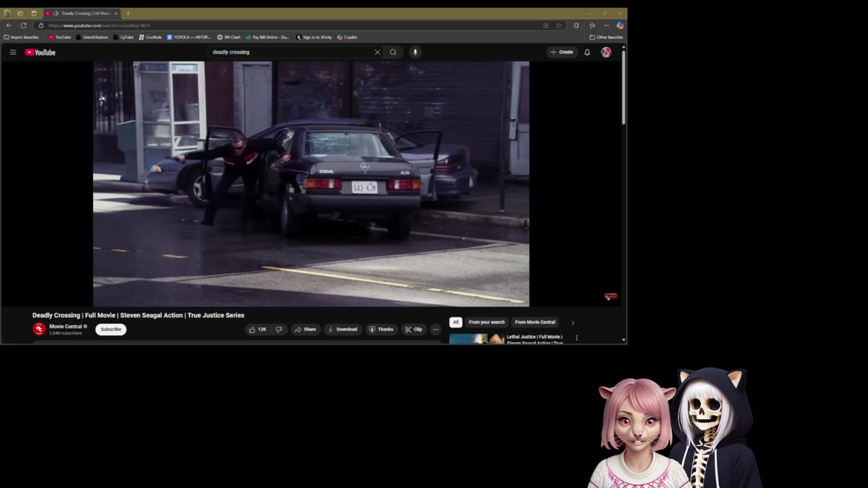Open the Lethal Justice video title

click(x=534, y=340)
